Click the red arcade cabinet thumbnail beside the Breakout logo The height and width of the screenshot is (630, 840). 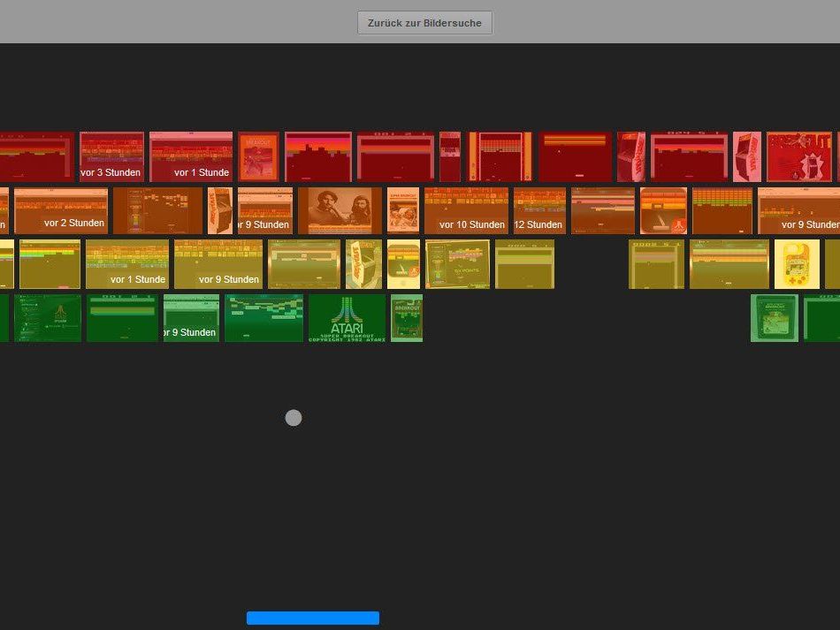click(746, 156)
